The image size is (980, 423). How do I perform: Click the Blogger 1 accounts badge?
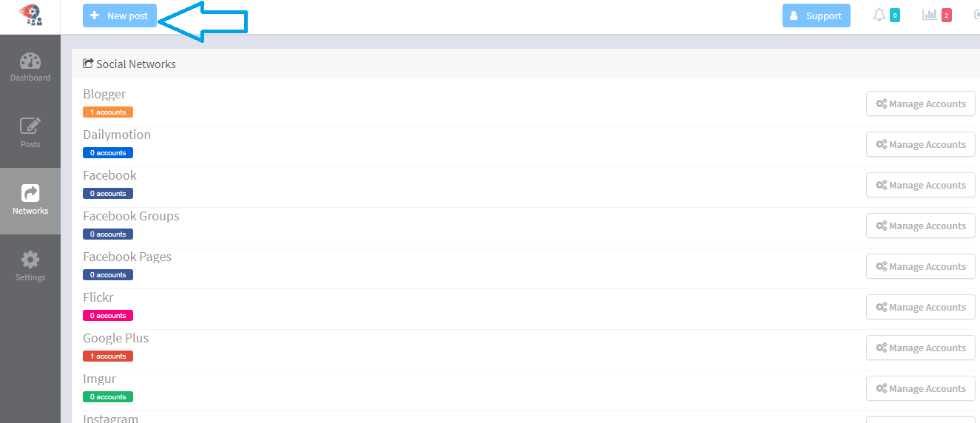point(108,112)
